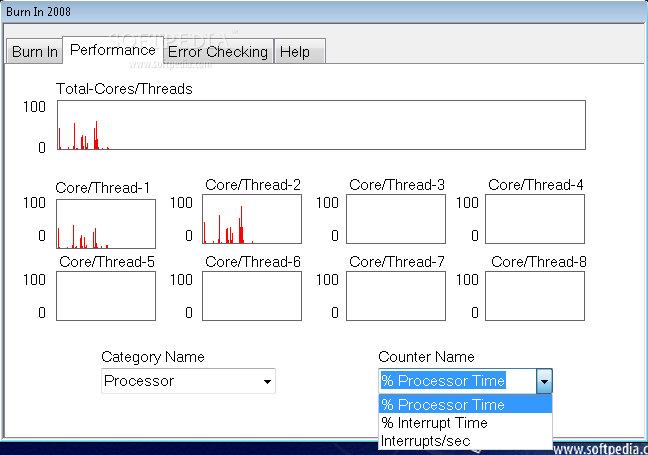The image size is (648, 455).
Task: Choose % Processor Time from the list
Action: click(x=465, y=404)
